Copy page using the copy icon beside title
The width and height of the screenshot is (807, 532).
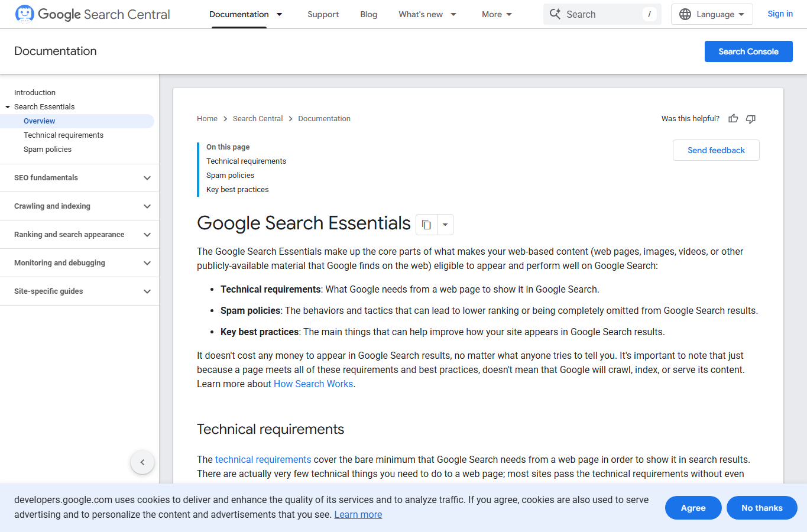pyautogui.click(x=426, y=225)
